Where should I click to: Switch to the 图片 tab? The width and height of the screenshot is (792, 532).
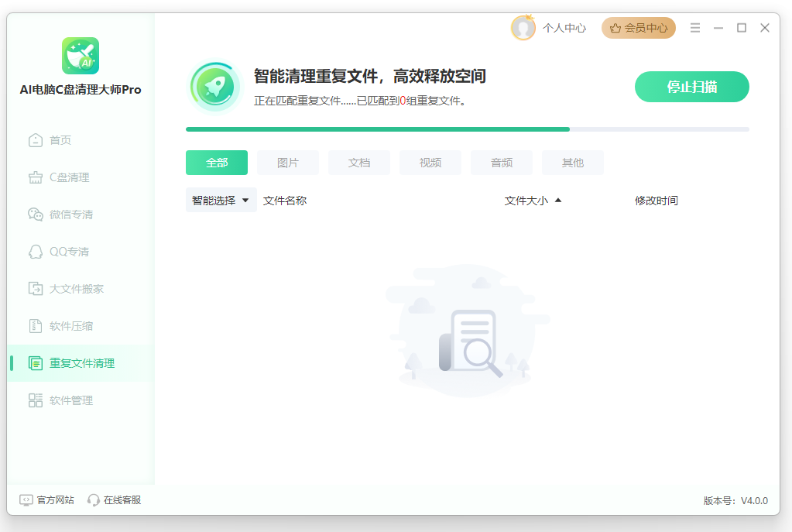(x=288, y=163)
